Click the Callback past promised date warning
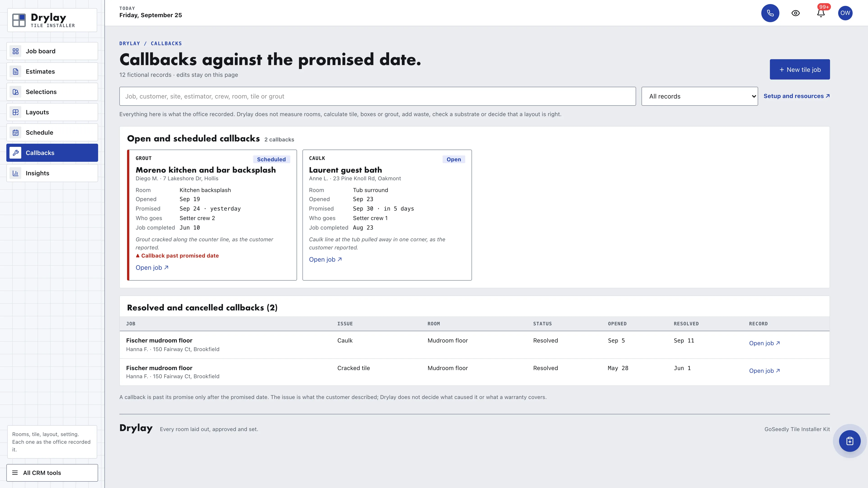 coord(177,256)
